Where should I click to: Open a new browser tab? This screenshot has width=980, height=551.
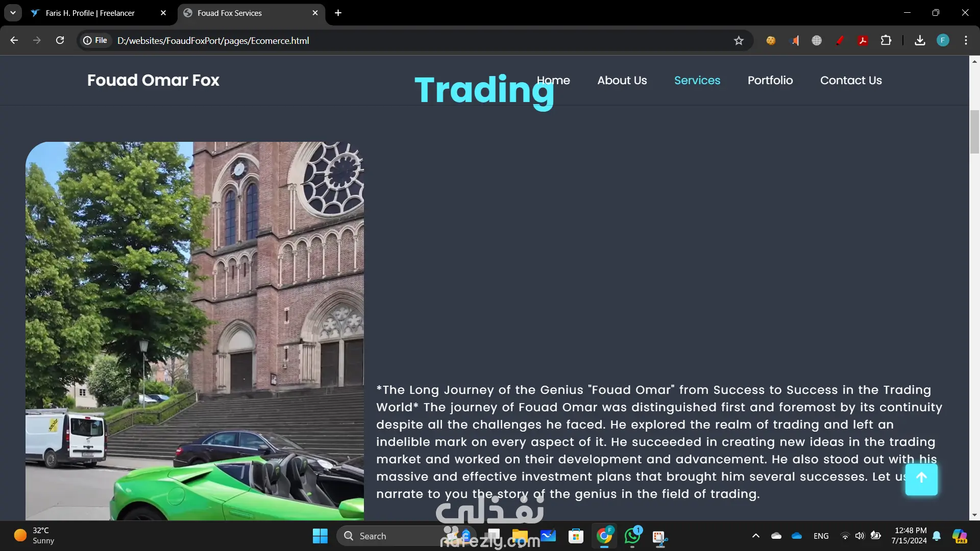(x=338, y=13)
